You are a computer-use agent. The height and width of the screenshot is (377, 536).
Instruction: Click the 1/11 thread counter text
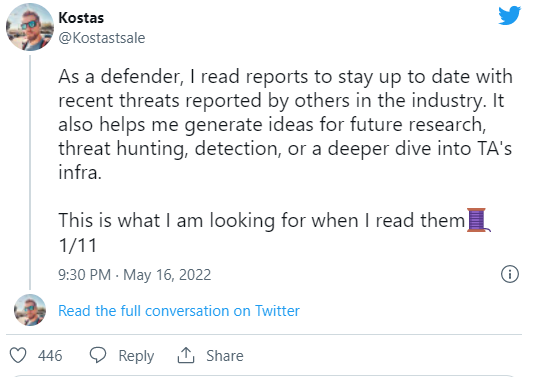click(78, 245)
